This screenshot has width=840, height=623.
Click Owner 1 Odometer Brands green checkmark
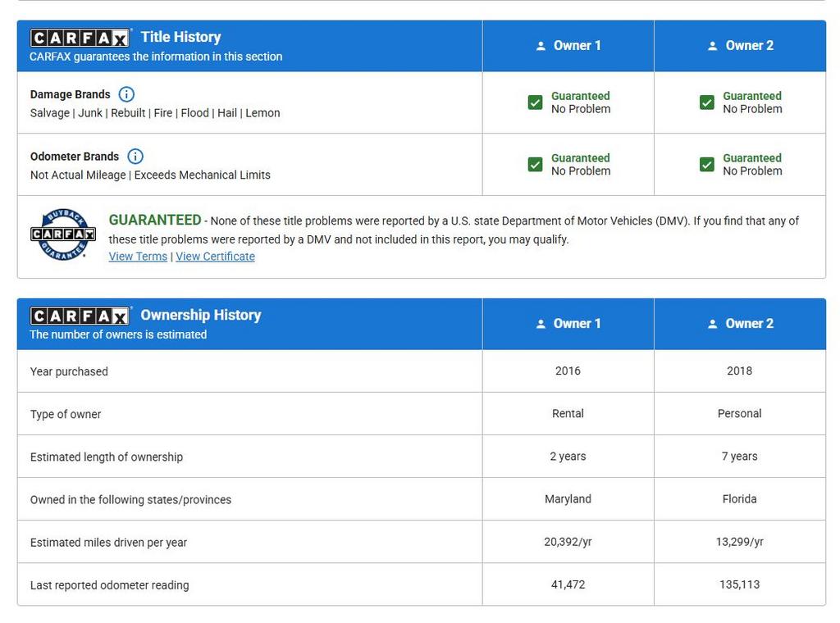pyautogui.click(x=535, y=165)
